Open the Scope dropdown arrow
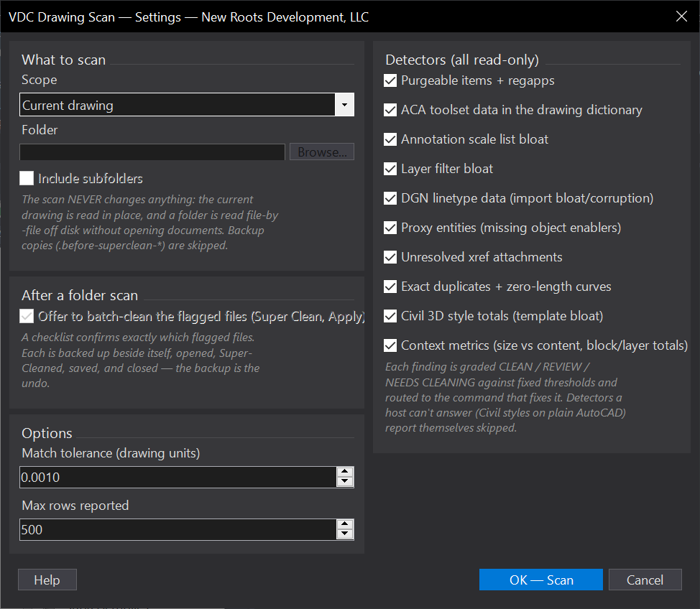700x609 pixels. (x=344, y=105)
